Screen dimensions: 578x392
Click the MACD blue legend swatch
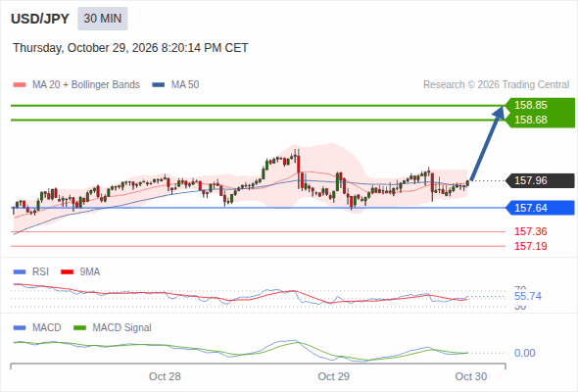[20, 328]
